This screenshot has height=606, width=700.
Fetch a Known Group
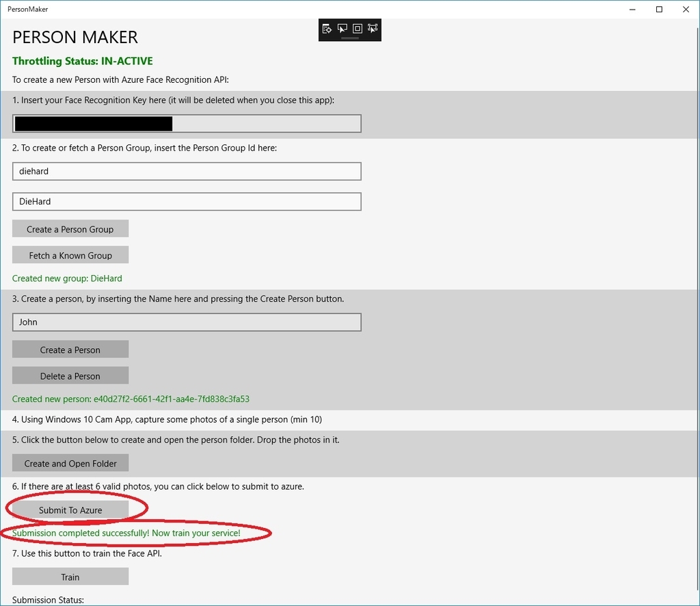tap(70, 255)
